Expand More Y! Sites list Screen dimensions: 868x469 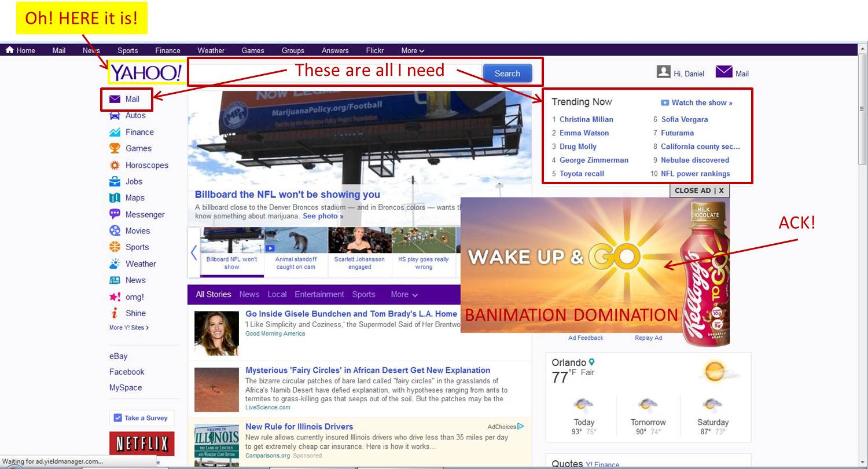click(129, 328)
